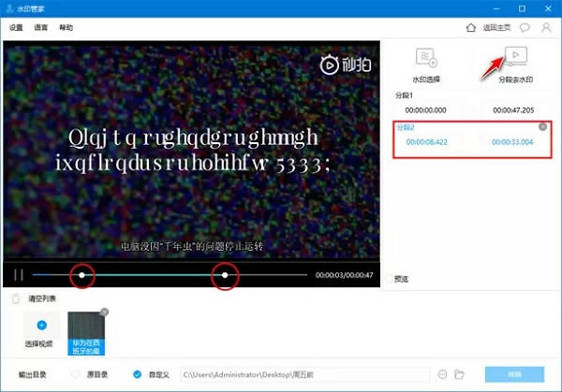562x392 pixels.
Task: Open the feedback chat bubble icon
Action: pyautogui.click(x=525, y=27)
